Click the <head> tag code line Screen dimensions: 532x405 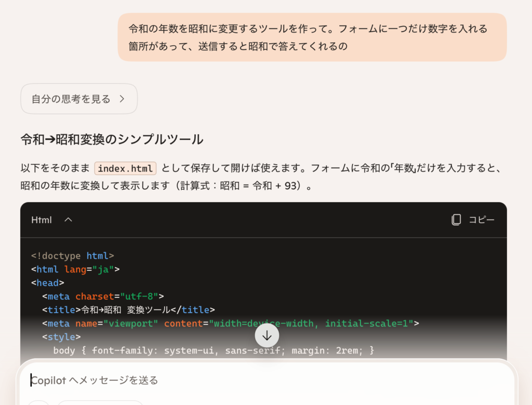(x=48, y=283)
